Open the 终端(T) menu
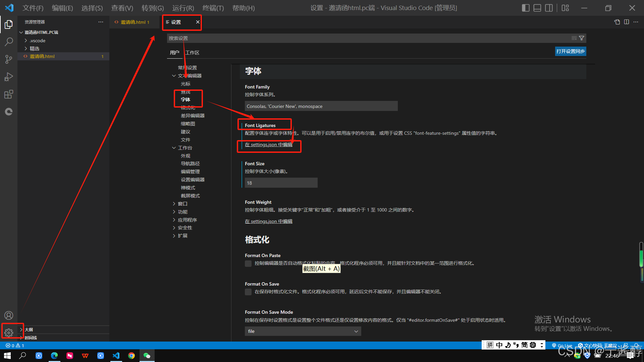The width and height of the screenshot is (644, 362). (213, 8)
